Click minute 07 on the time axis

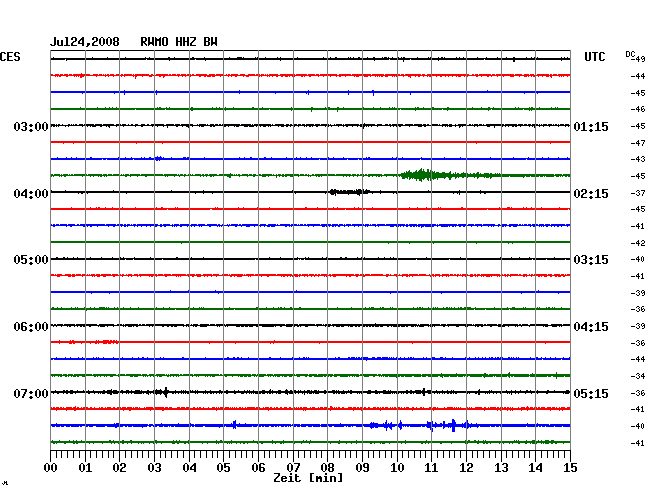point(293,468)
